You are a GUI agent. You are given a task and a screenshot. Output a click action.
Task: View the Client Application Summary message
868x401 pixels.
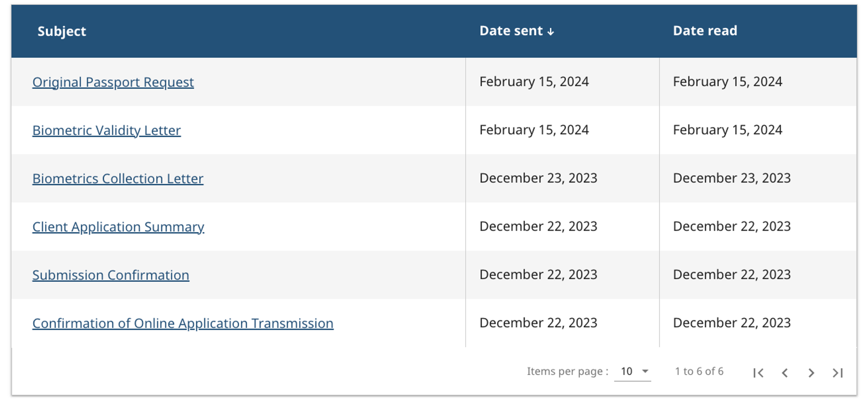(118, 227)
